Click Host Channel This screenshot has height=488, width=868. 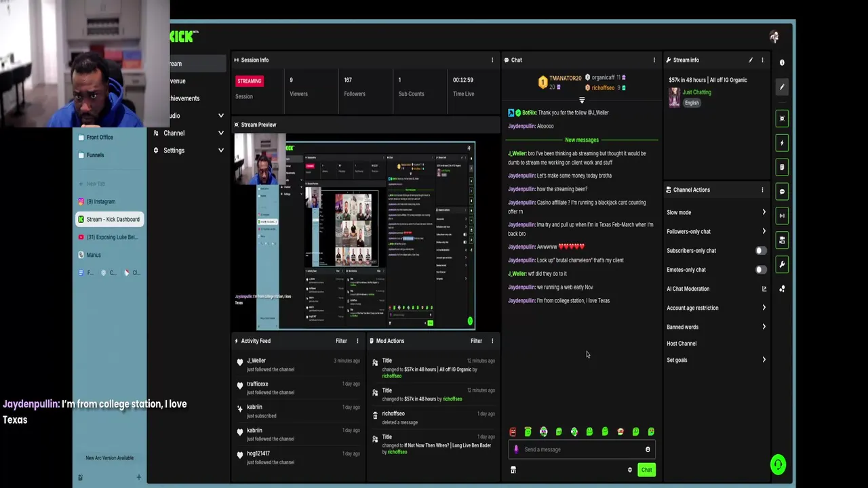click(x=682, y=344)
